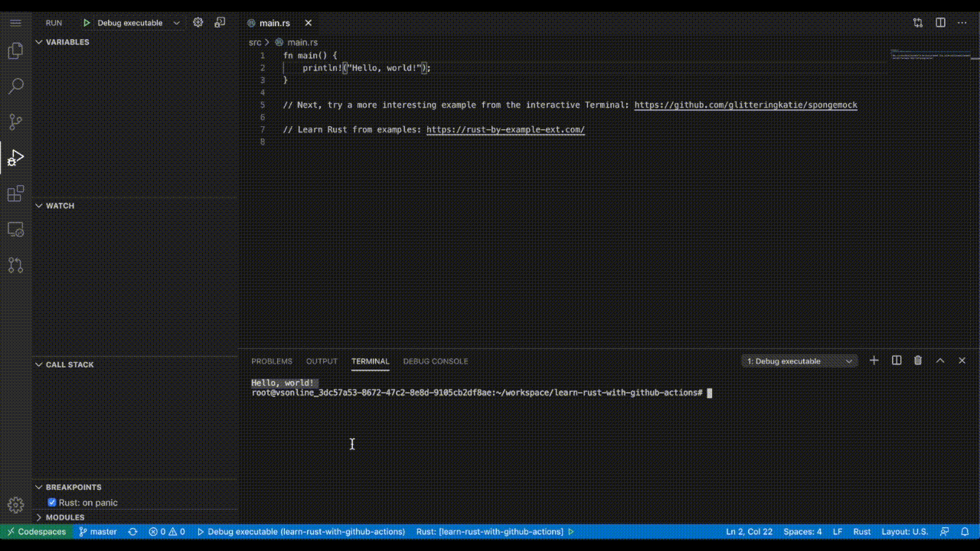Open Debug executable configuration dropdown
980x551 pixels.
coord(138,23)
